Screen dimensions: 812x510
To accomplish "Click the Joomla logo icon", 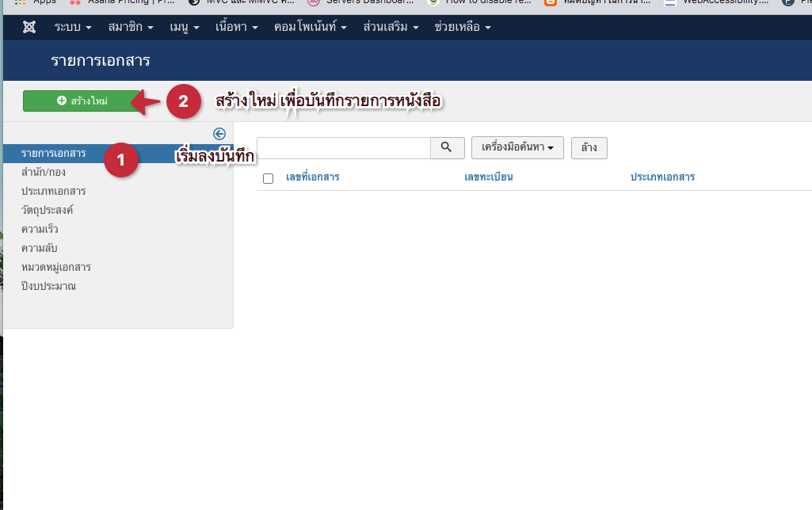I will [29, 28].
